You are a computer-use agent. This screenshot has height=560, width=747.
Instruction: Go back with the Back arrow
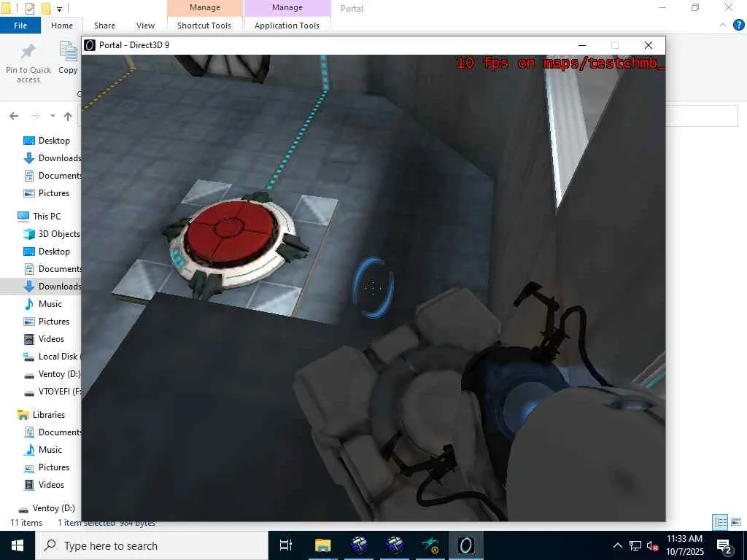14,116
